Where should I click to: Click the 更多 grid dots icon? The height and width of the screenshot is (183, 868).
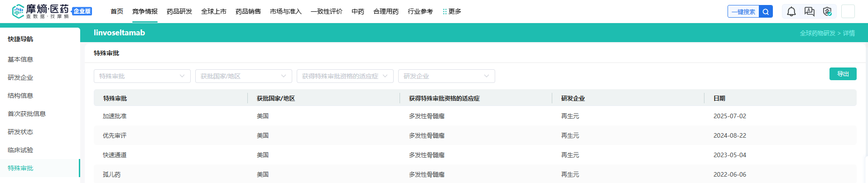(x=445, y=12)
